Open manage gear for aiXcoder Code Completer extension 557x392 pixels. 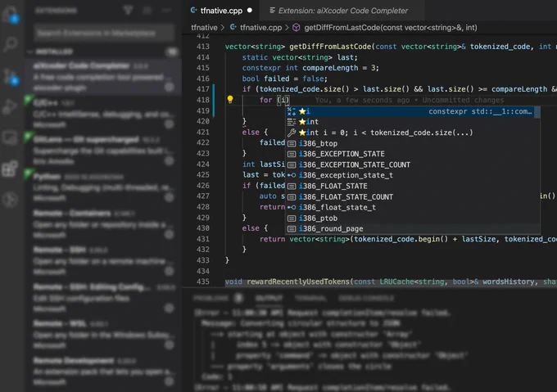click(170, 87)
